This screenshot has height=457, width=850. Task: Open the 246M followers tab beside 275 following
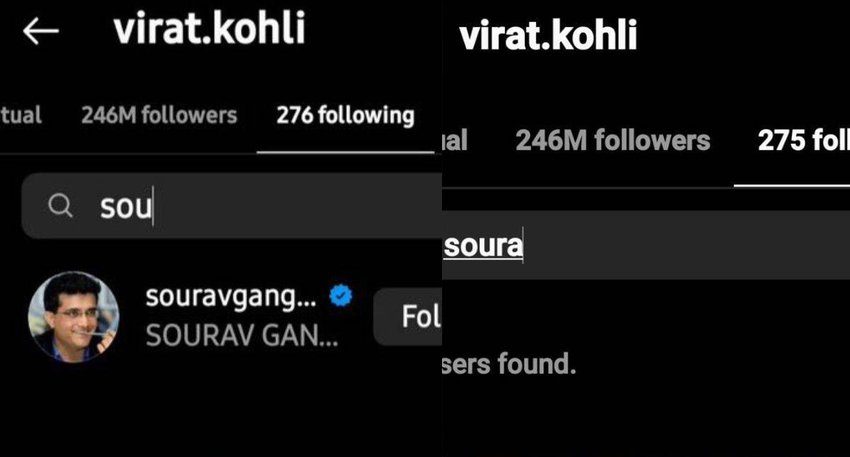click(613, 140)
